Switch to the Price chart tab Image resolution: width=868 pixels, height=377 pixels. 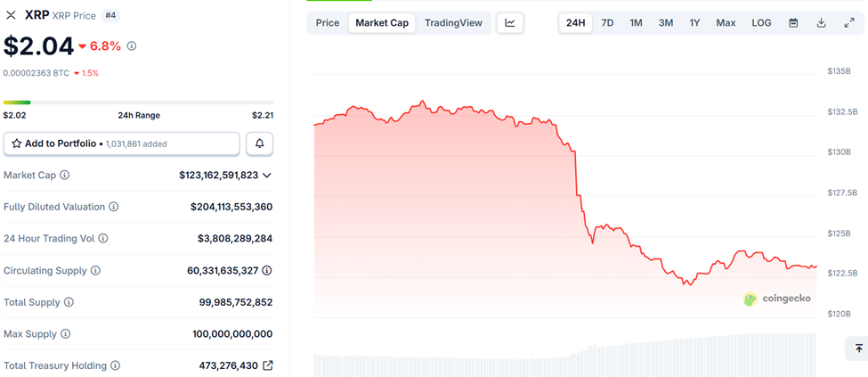point(328,23)
